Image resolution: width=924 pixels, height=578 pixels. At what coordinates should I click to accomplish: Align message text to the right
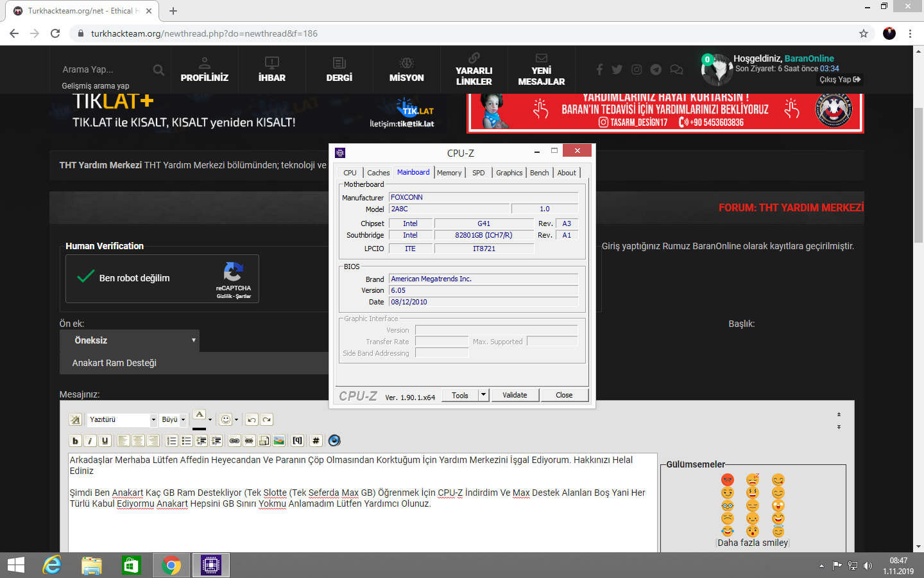tap(153, 441)
